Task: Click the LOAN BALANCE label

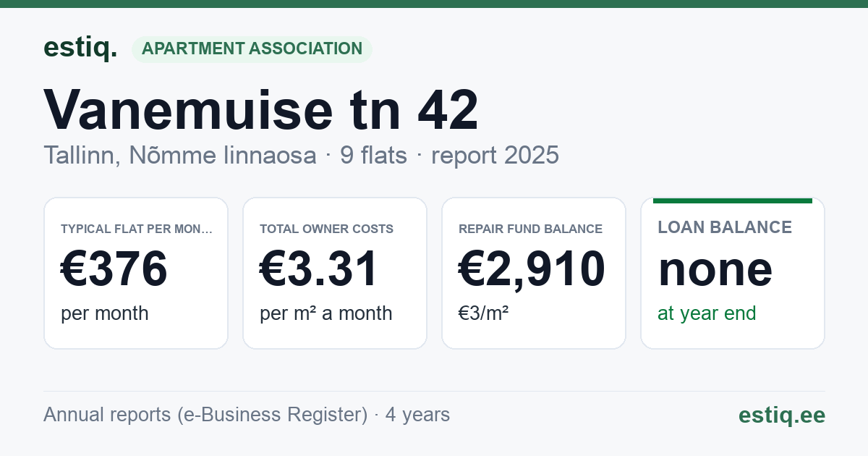Action: 725,227
